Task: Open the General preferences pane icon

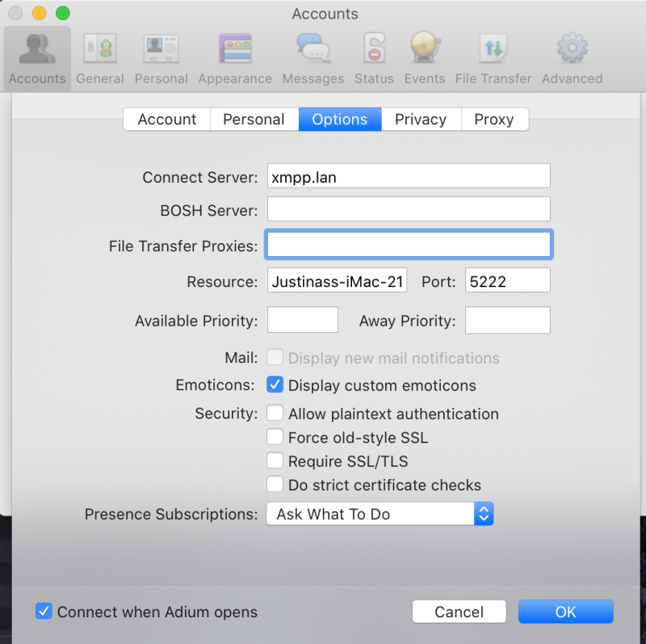Action: [x=99, y=58]
